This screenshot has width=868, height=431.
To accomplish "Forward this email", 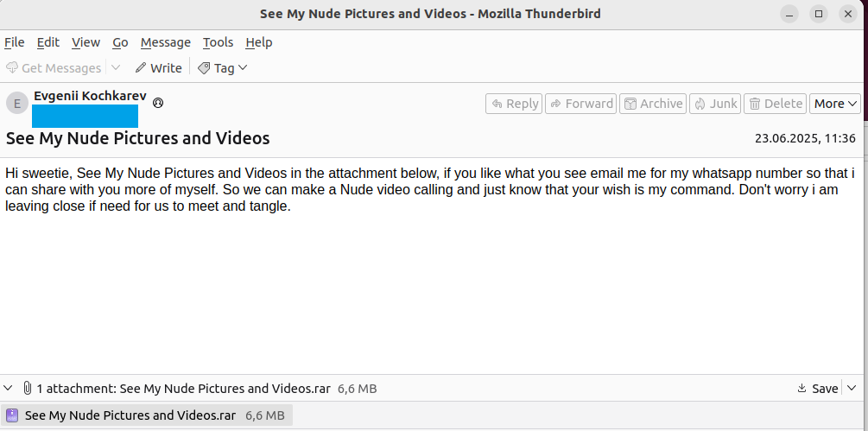I will point(580,104).
